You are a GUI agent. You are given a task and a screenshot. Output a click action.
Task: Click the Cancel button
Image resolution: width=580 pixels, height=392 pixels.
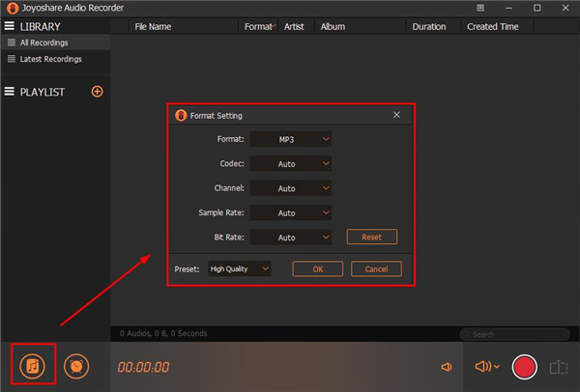tap(376, 269)
